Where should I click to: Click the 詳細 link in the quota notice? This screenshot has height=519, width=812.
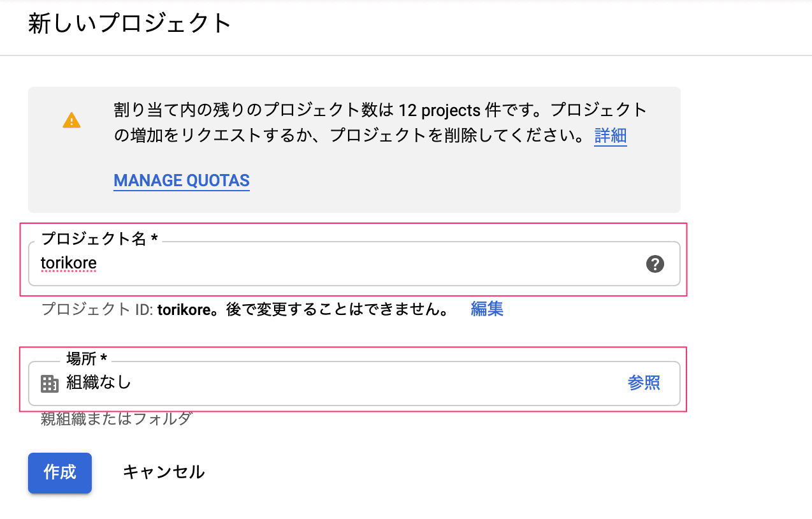pos(610,136)
